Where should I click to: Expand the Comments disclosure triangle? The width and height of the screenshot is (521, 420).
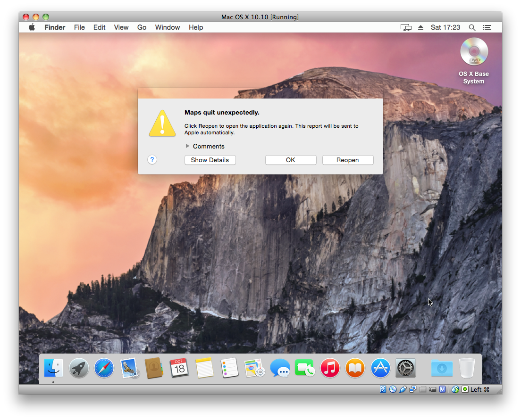click(x=187, y=146)
